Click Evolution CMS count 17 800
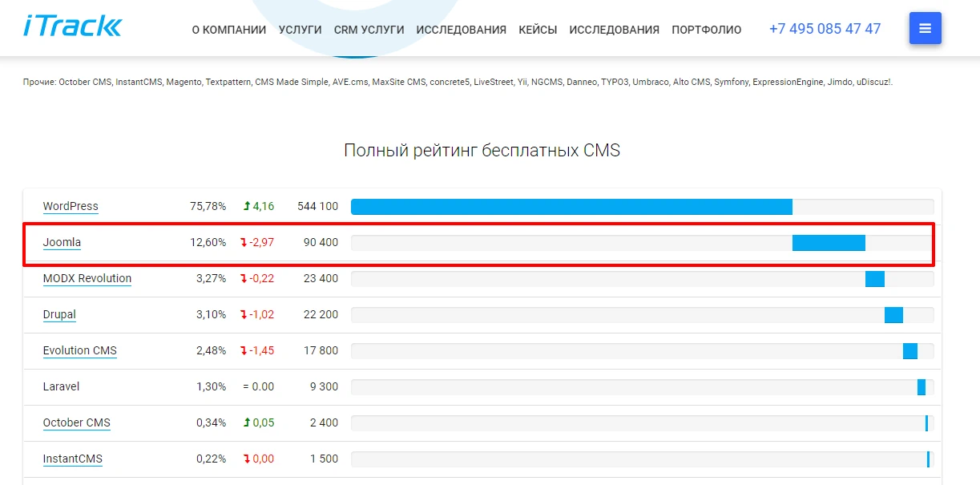 [x=321, y=350]
